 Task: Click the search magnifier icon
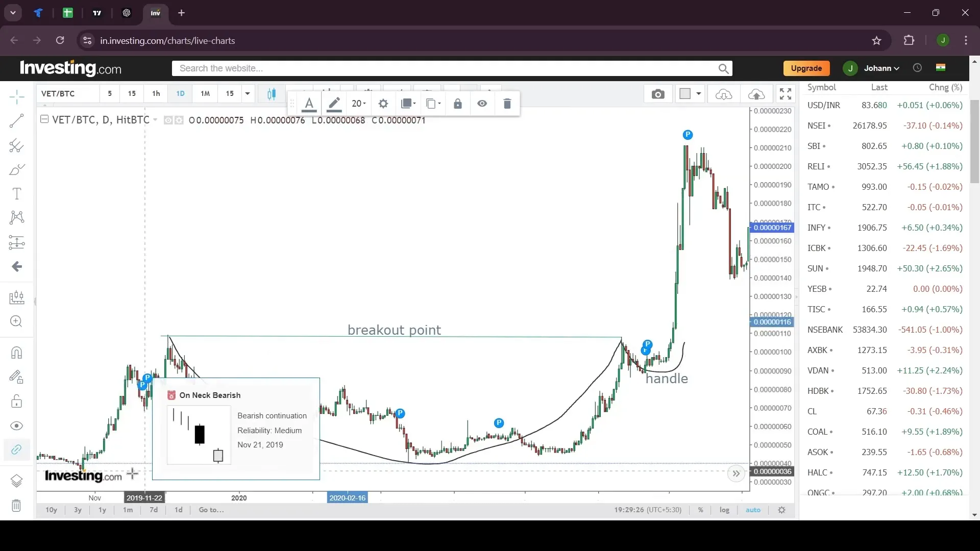point(723,68)
